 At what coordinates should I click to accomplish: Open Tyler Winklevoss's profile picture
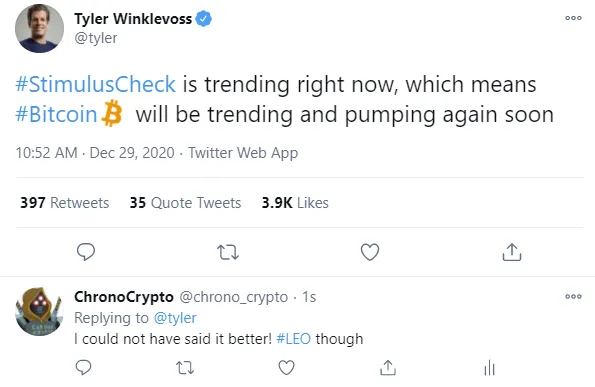pyautogui.click(x=39, y=28)
